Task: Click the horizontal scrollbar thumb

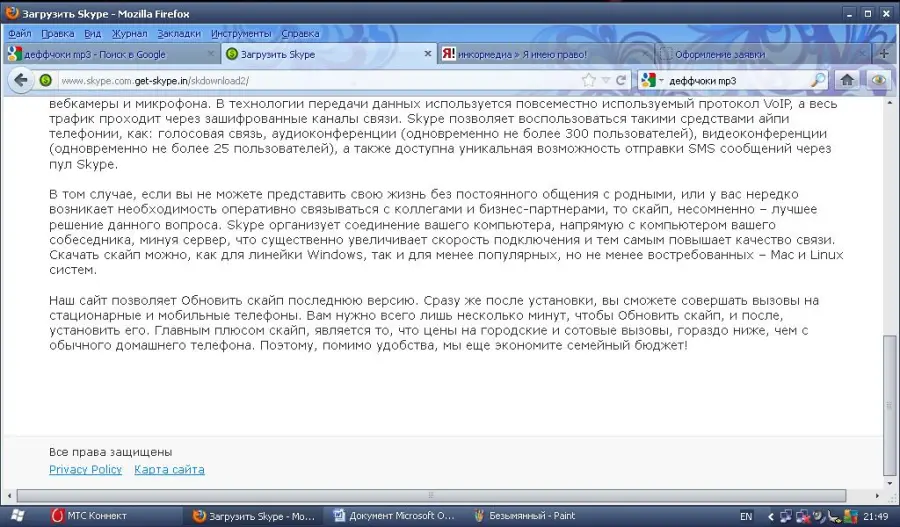Action: pyautogui.click(x=431, y=495)
